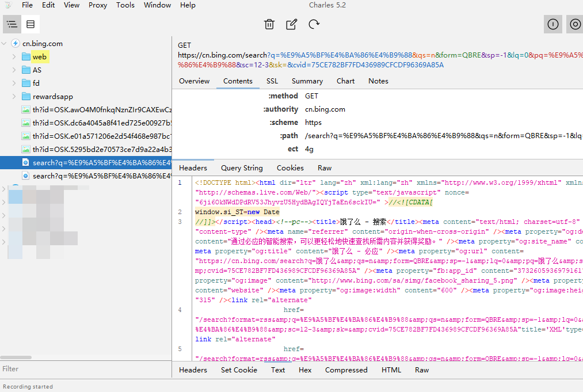Click 'Recording started' status text
This screenshot has width=583, height=392.
pyautogui.click(x=28, y=387)
